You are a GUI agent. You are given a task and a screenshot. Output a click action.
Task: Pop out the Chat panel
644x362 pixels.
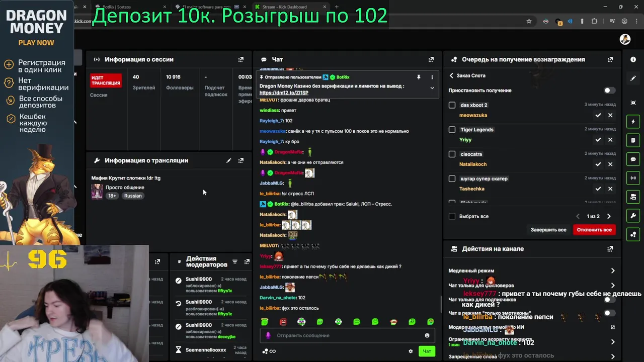tap(431, 59)
